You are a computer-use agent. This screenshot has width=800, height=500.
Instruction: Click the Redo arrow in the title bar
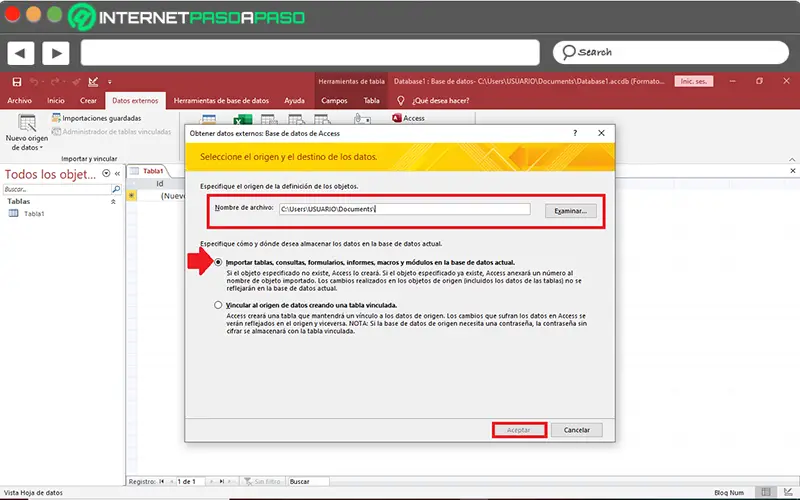(55, 82)
